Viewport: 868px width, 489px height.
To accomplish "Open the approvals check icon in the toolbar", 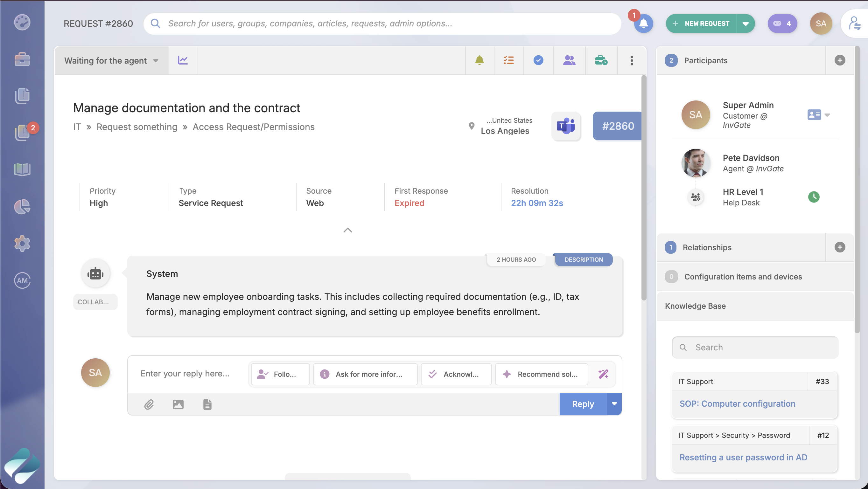I will [538, 60].
